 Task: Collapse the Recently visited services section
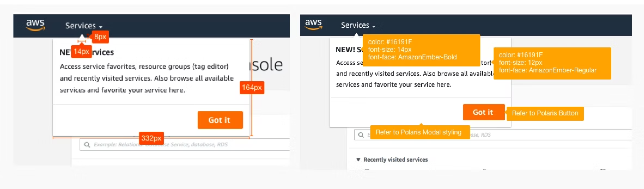pyautogui.click(x=358, y=160)
